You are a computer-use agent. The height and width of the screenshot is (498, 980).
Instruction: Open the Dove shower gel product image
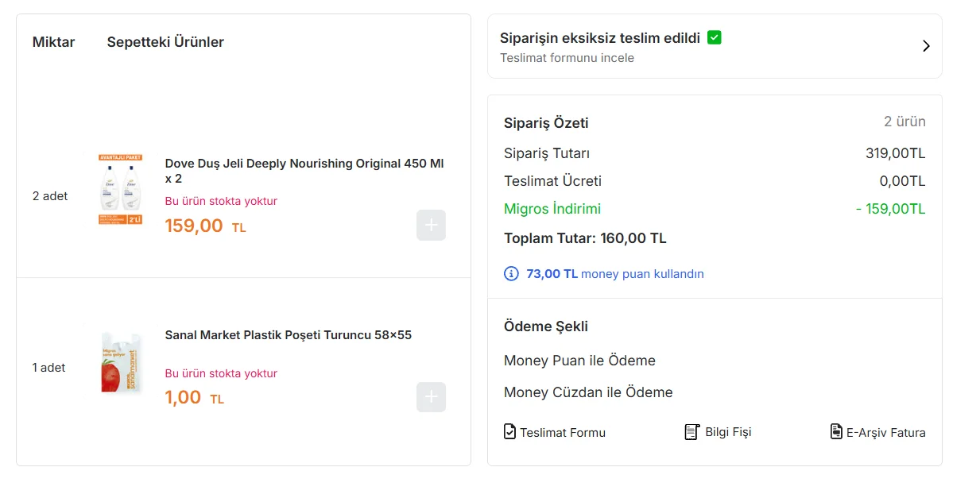point(121,190)
